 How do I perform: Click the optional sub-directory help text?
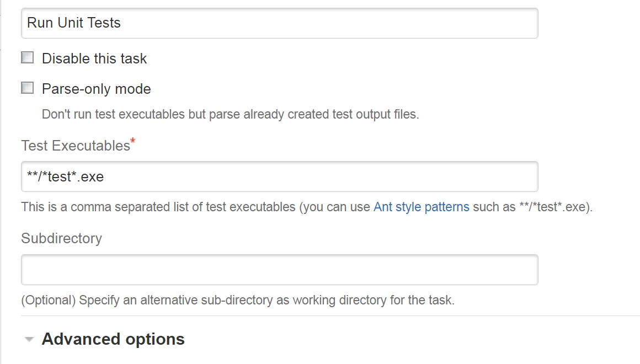pyautogui.click(x=238, y=301)
